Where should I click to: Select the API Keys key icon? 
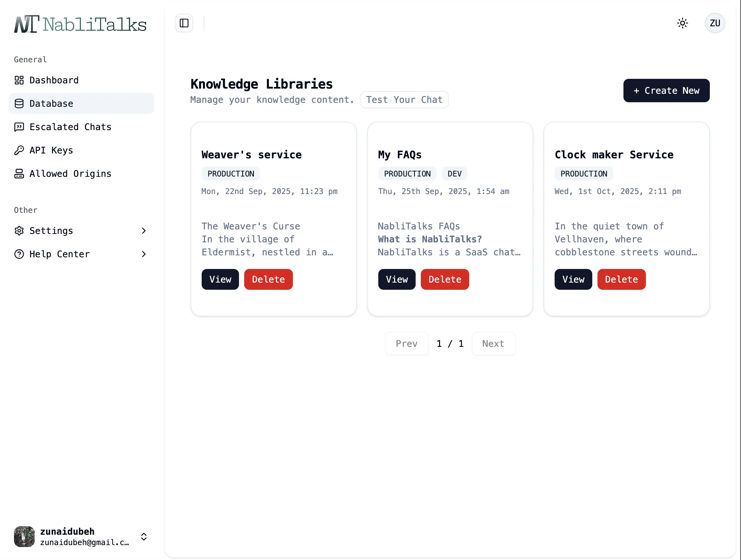point(19,150)
